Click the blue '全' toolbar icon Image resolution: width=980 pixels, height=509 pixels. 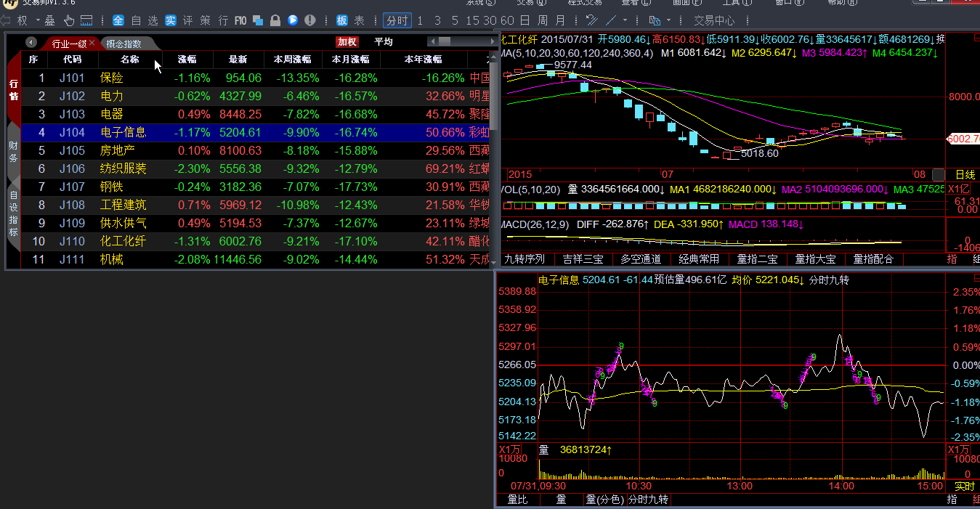[x=118, y=20]
